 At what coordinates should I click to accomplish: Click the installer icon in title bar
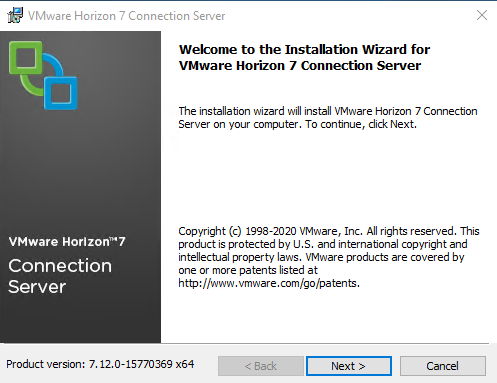[15, 15]
